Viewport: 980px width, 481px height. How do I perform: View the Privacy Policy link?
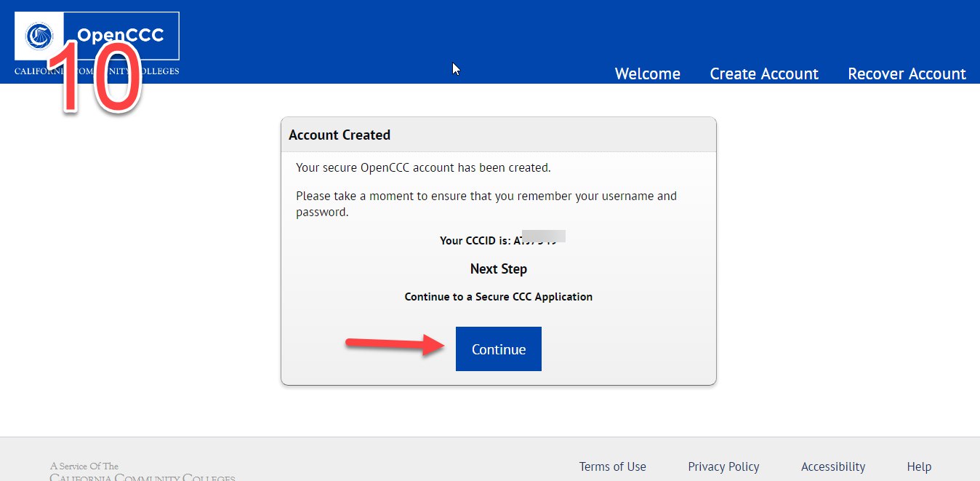[x=723, y=466]
